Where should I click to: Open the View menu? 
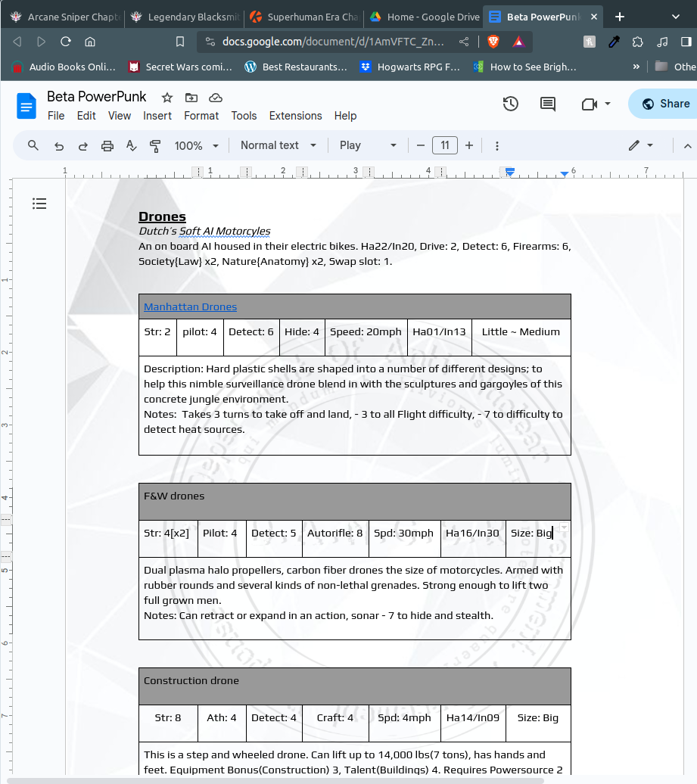[x=120, y=116]
